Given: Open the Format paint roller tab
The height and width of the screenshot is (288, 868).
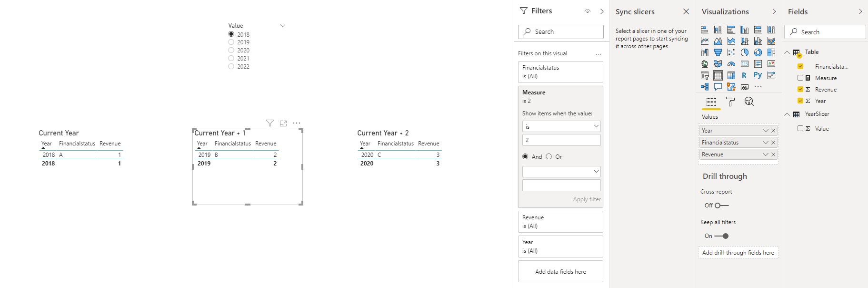Looking at the screenshot, I should point(730,102).
